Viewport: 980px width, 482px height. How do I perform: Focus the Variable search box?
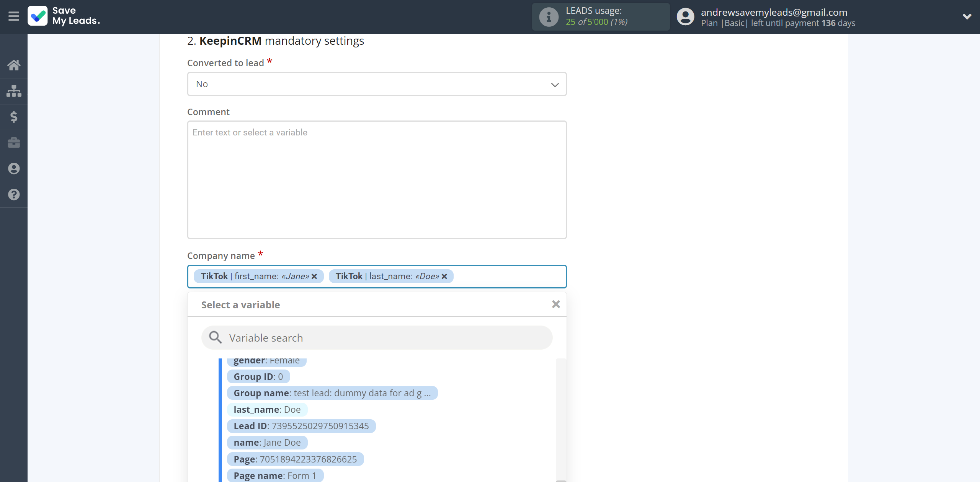click(377, 338)
